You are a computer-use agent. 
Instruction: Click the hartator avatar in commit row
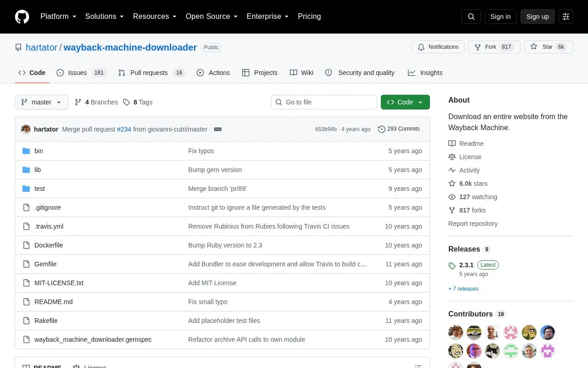[x=26, y=129]
